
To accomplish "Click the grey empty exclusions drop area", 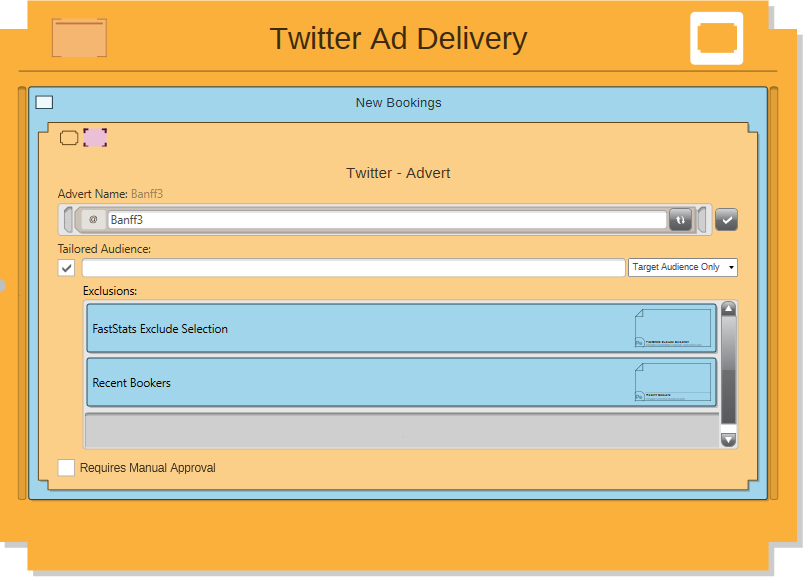I will [x=403, y=430].
